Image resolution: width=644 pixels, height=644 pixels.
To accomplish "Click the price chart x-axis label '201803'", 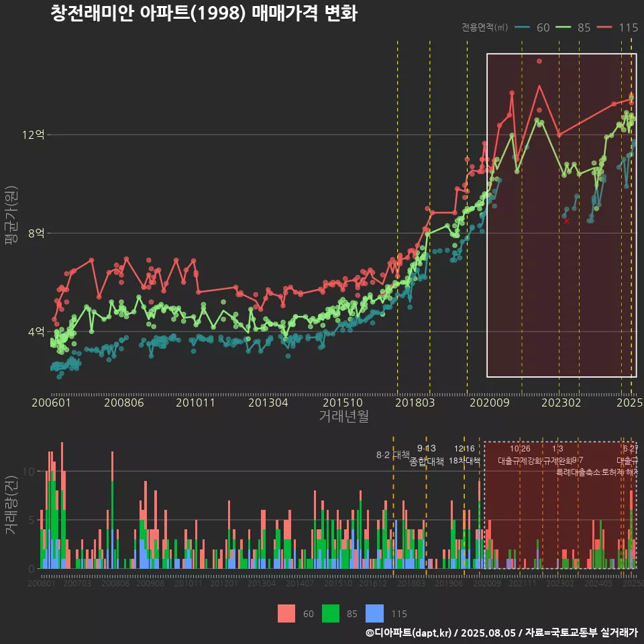I will (415, 402).
